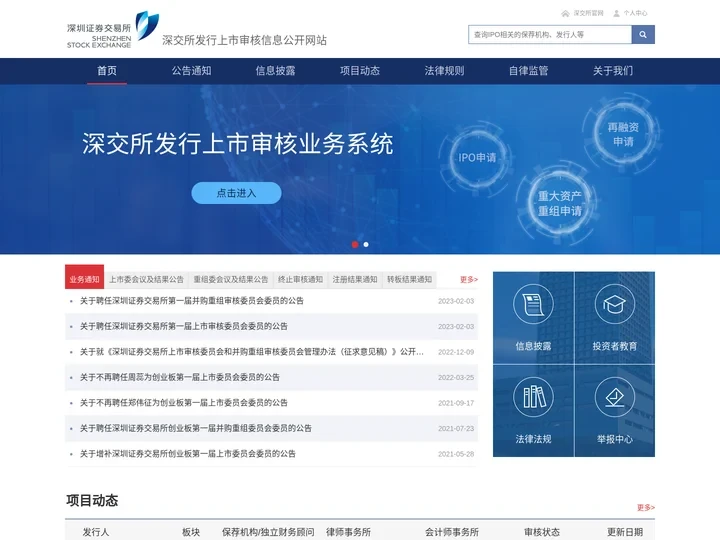The width and height of the screenshot is (720, 540).
Task: Open notice about 征求意见稿 管理办法
Action: click(252, 352)
